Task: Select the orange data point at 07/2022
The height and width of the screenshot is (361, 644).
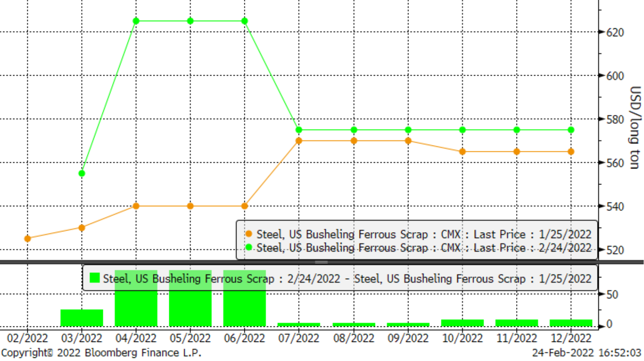Action: click(299, 141)
